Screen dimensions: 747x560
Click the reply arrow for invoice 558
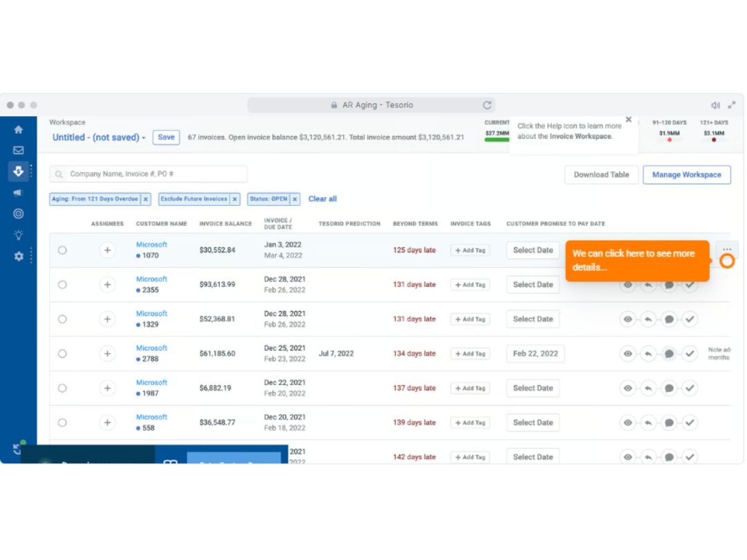coord(648,422)
